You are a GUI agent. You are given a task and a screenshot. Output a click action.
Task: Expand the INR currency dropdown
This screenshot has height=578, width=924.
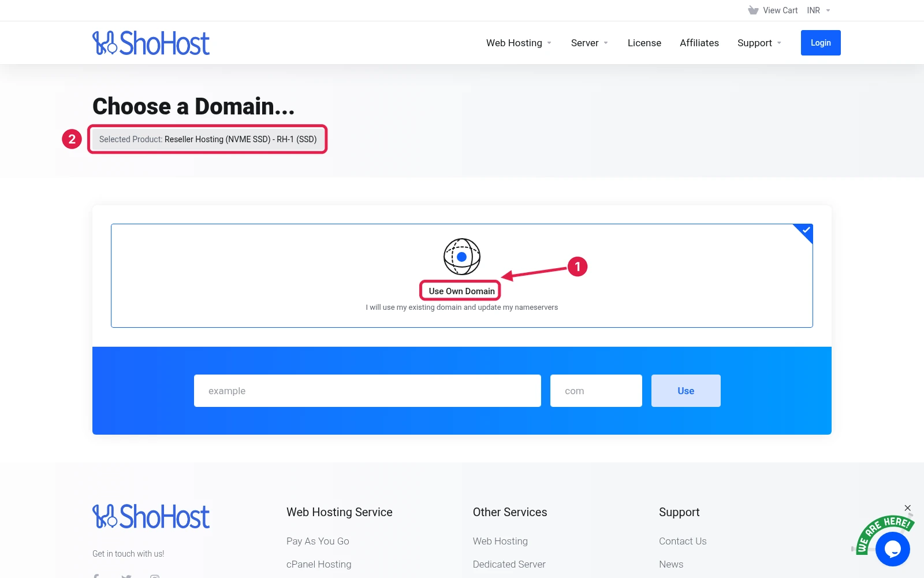(818, 10)
